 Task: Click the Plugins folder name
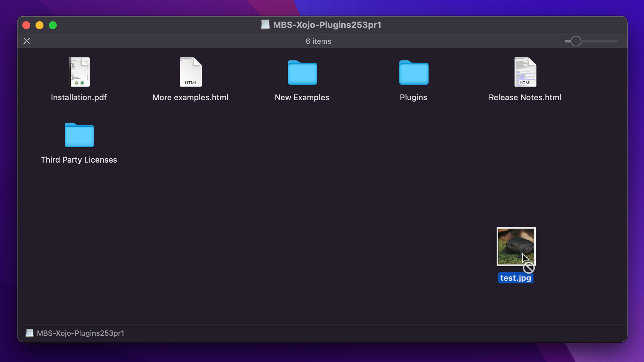[414, 98]
